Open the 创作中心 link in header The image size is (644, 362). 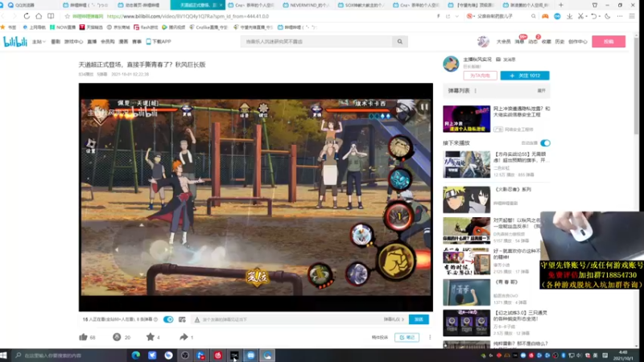coord(577,42)
